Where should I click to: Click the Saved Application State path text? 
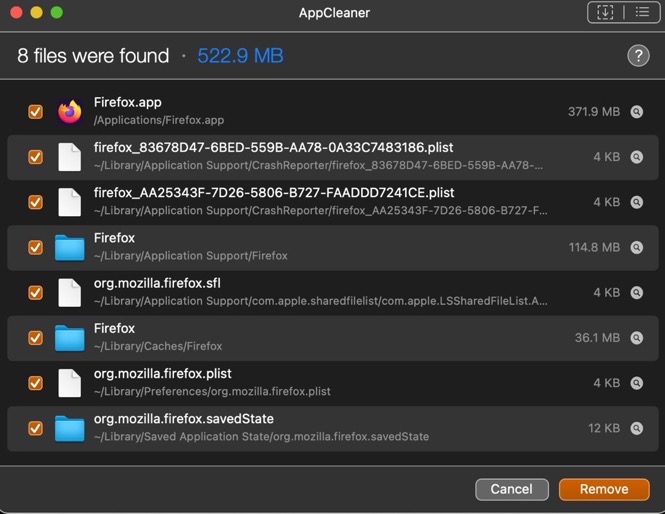pos(262,437)
